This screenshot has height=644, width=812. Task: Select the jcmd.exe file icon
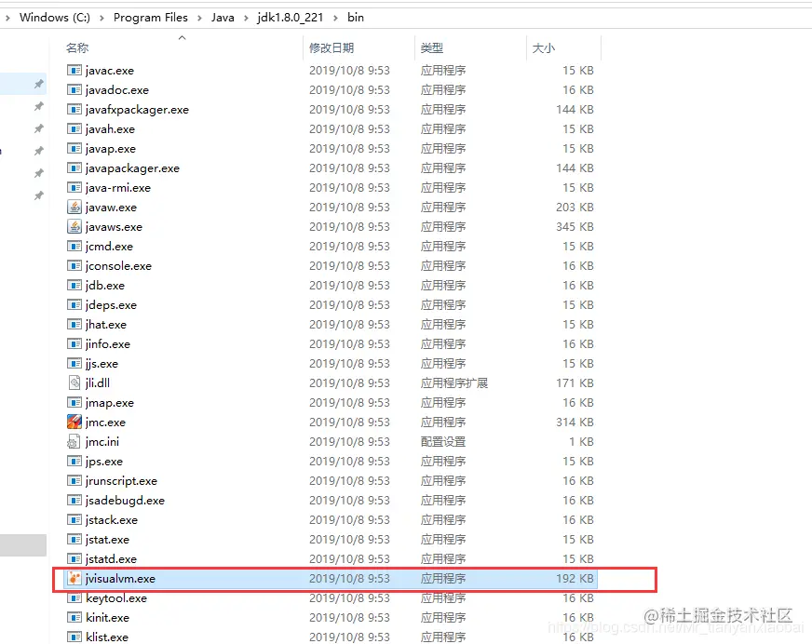point(74,246)
